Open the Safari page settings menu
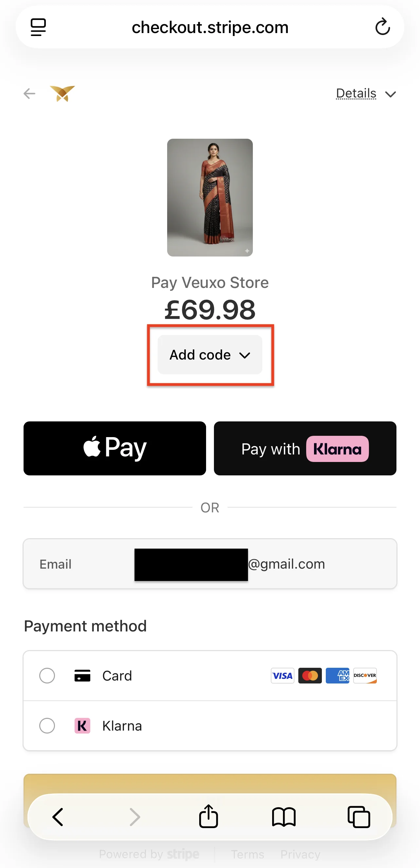Viewport: 420px width, 868px height. point(38,27)
